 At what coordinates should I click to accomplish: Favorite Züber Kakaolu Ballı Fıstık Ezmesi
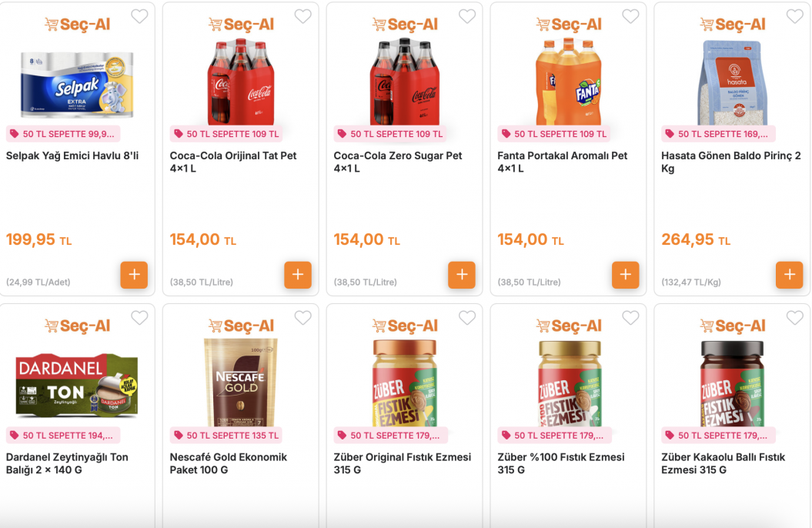795,318
